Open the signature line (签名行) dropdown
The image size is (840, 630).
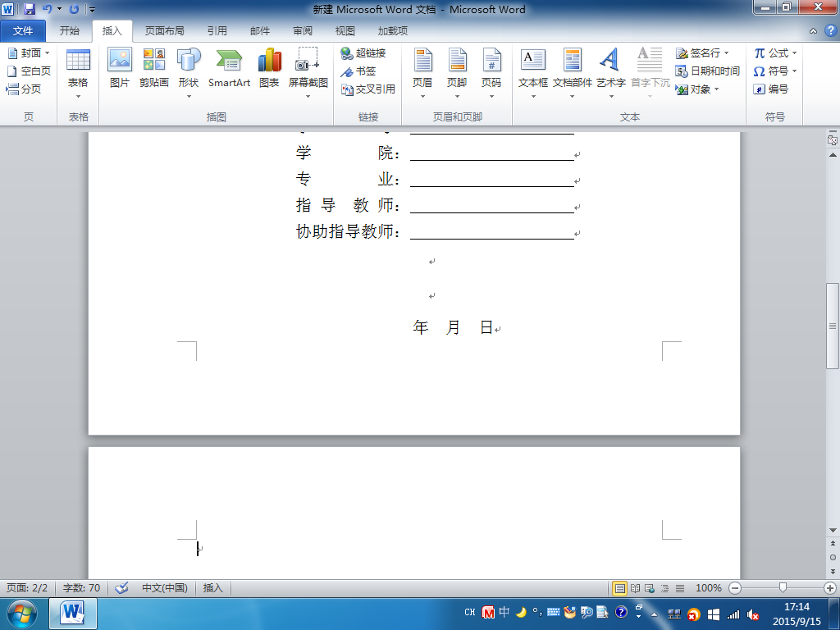702,53
